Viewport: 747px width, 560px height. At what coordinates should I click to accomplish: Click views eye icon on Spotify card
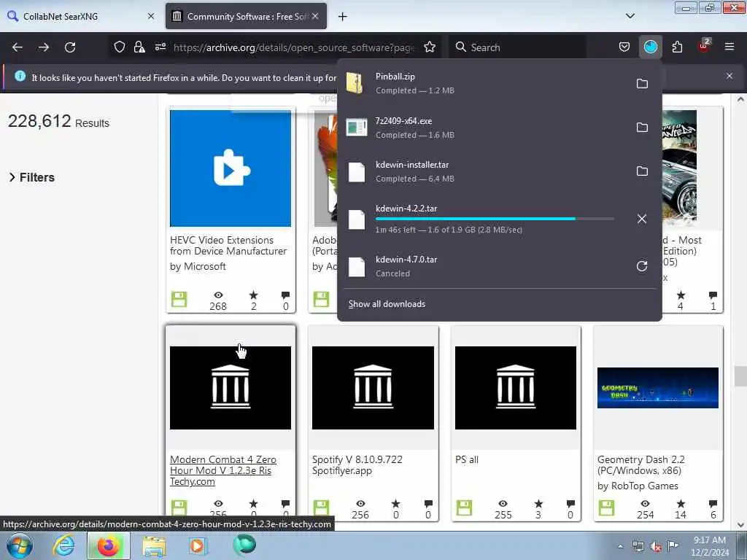[360, 504]
